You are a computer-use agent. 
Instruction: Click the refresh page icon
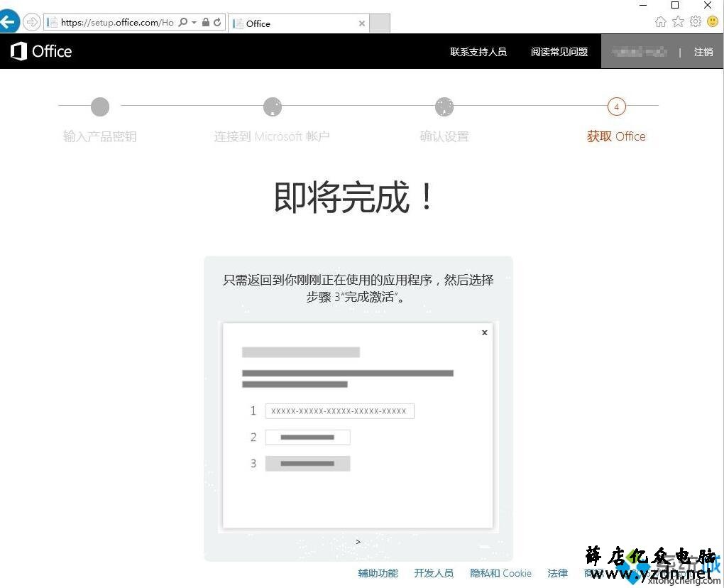coord(217,22)
